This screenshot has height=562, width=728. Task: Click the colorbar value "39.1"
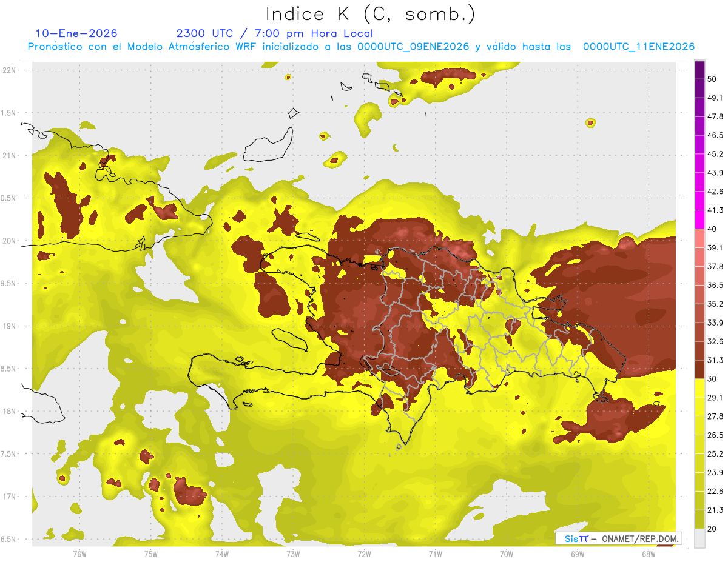tap(715, 248)
